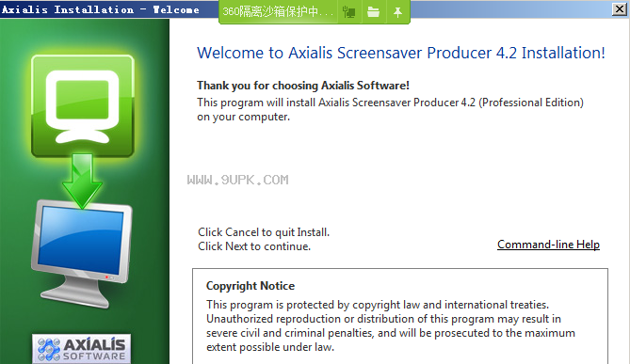The height and width of the screenshot is (364, 630).
Task: Click the blue computer monitor image
Action: [x=82, y=254]
